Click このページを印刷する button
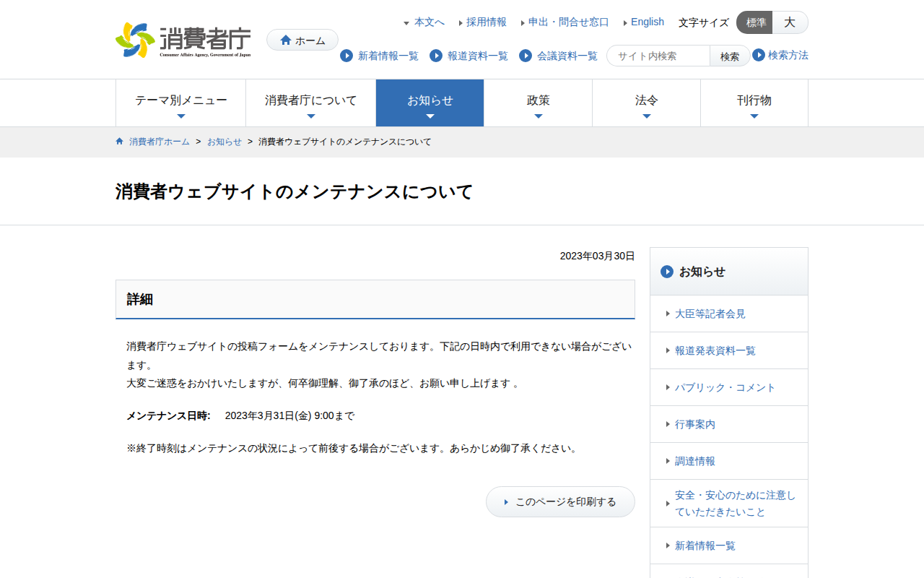 560,501
